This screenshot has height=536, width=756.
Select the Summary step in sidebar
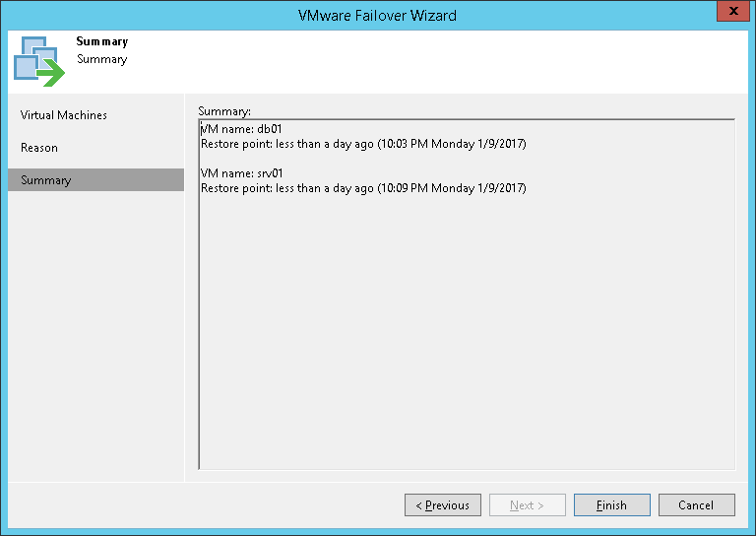tap(95, 180)
